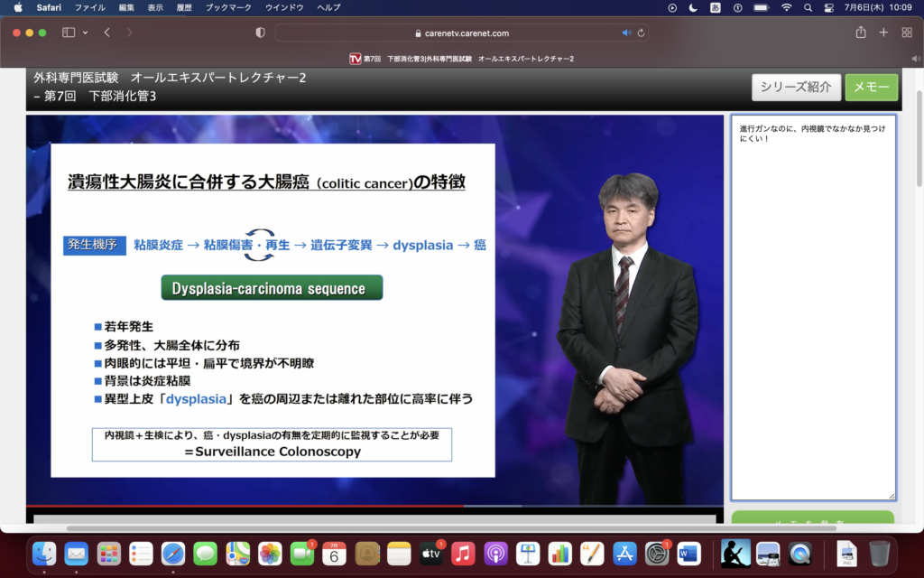The width and height of the screenshot is (924, 578).
Task: Click the privacy shield icon
Action: pos(261,33)
